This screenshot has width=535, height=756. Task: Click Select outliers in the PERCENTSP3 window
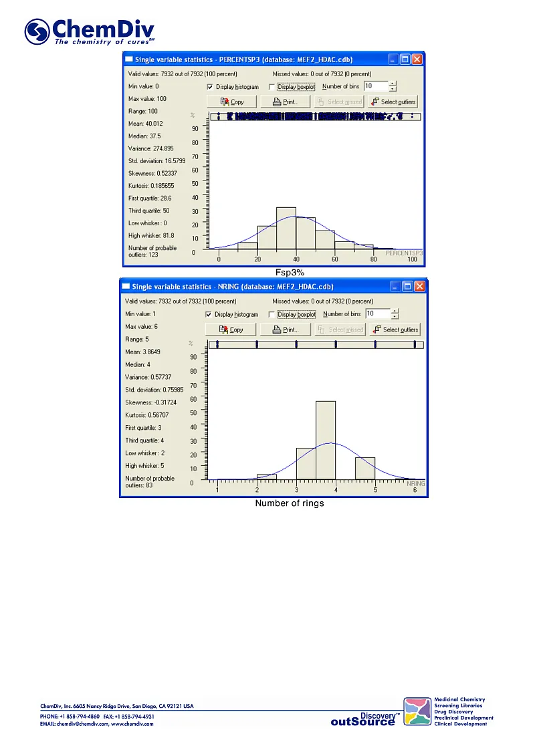pyautogui.click(x=393, y=102)
